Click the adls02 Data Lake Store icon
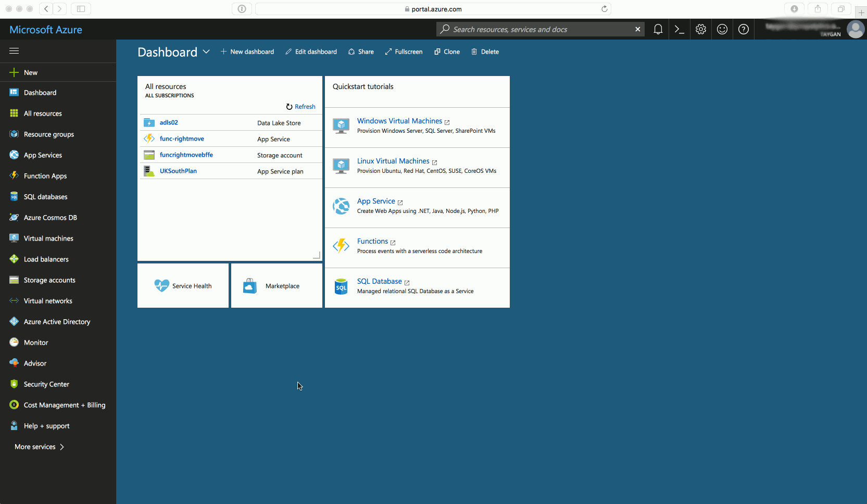 coord(149,123)
